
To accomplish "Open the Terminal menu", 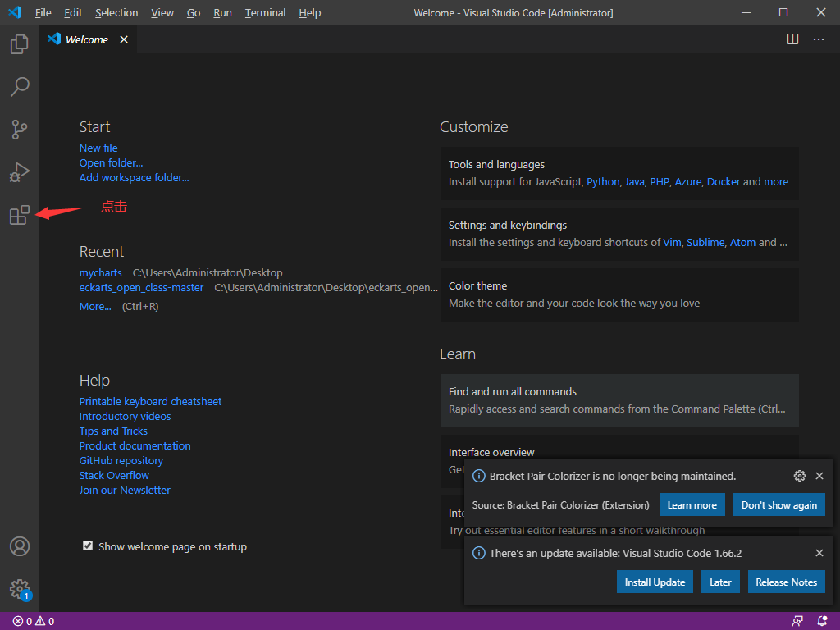I will 265,13.
